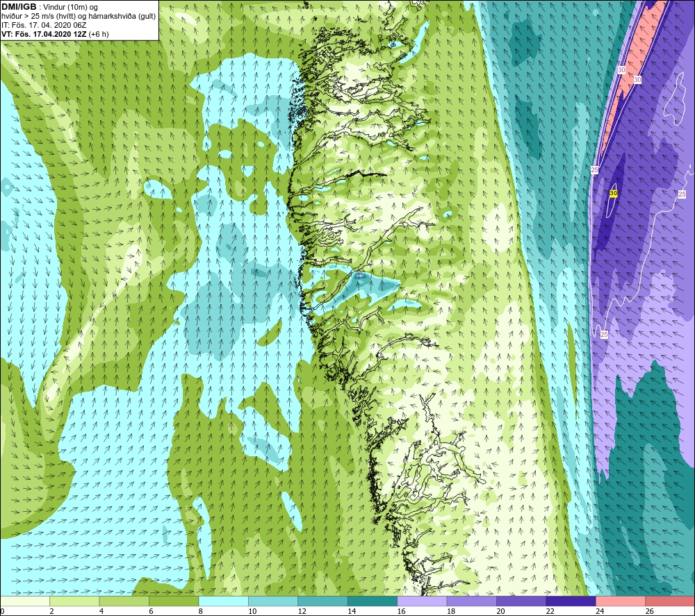The height and width of the screenshot is (616, 695).
Task: Select the medium green 4–6 m/s legend swatch
Action: click(x=124, y=601)
